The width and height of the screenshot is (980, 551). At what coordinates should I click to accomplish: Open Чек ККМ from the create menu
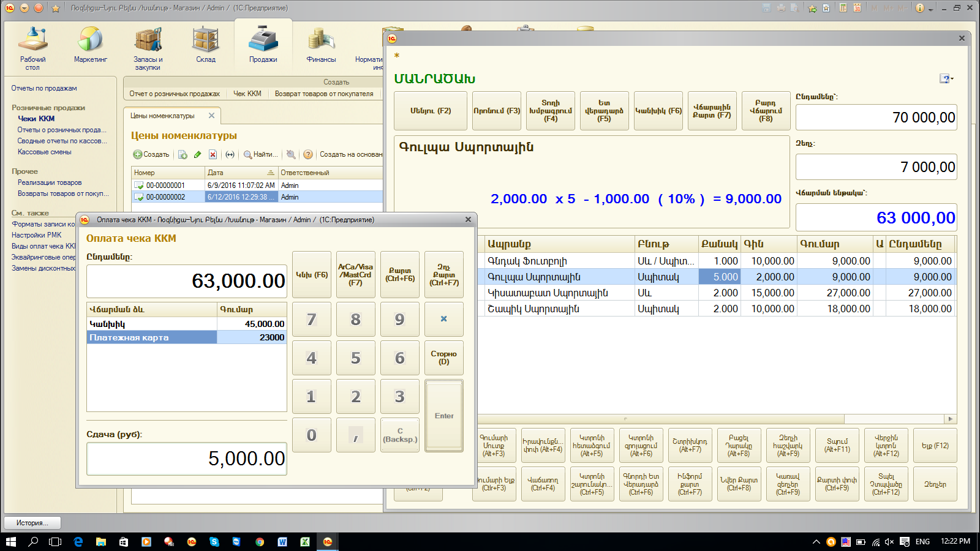click(247, 94)
